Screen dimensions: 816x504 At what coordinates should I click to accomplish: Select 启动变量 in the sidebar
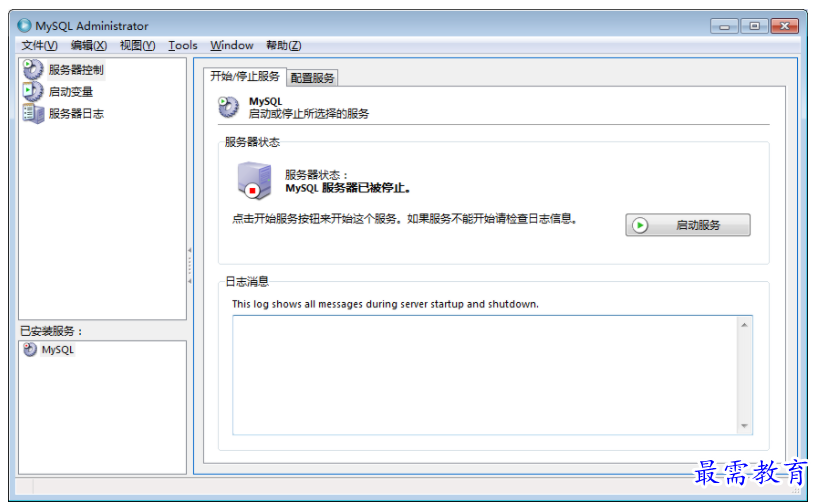pos(71,92)
